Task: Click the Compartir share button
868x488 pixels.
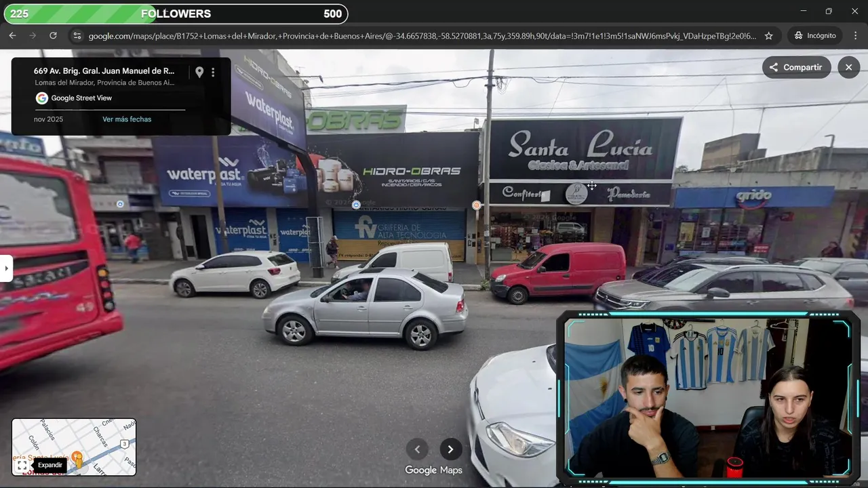Action: click(796, 67)
